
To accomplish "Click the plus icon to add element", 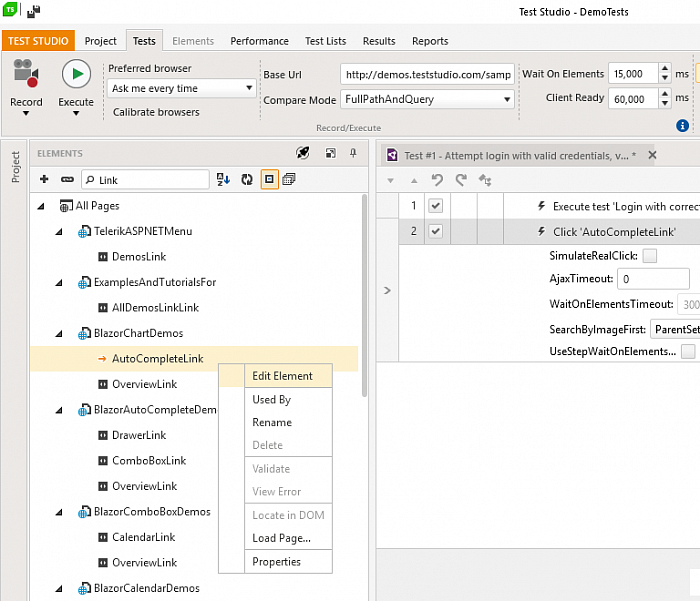I will [44, 179].
